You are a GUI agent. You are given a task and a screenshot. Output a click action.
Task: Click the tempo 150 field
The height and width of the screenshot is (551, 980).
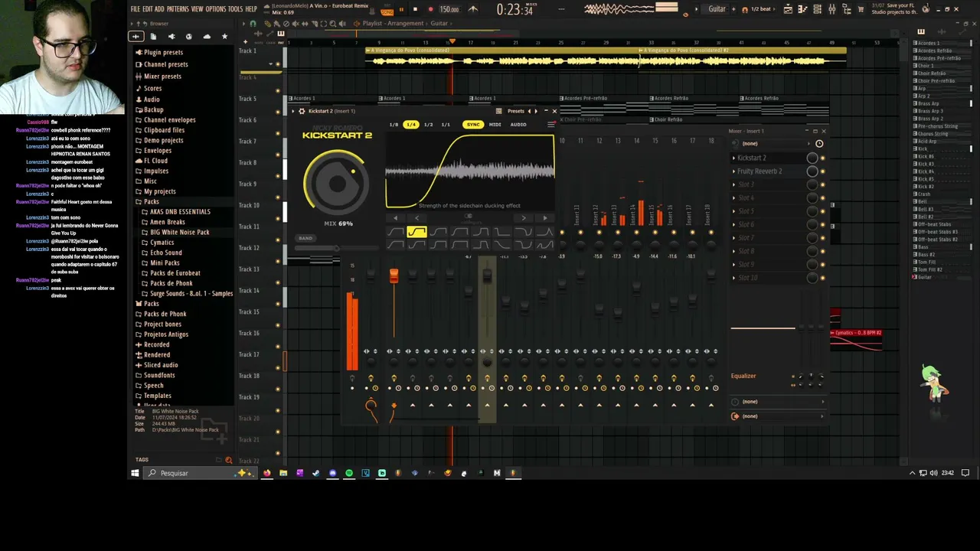point(449,9)
